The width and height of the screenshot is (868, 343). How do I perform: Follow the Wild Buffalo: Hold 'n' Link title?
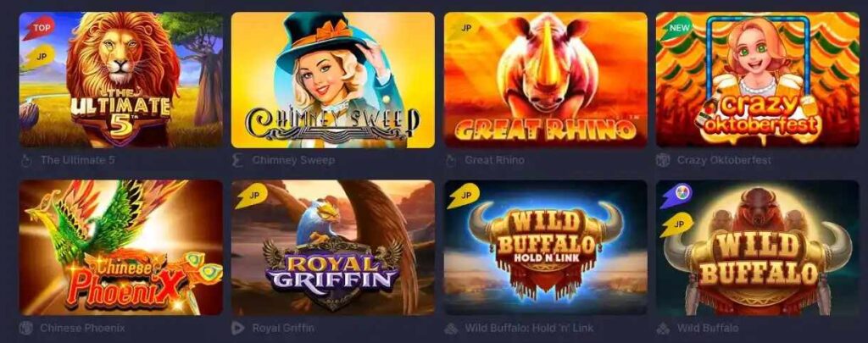click(x=529, y=328)
